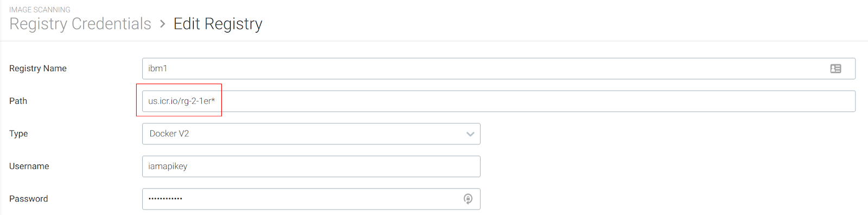Focus the Username field containing iamapikey
Image resolution: width=868 pixels, height=215 pixels.
[x=311, y=166]
